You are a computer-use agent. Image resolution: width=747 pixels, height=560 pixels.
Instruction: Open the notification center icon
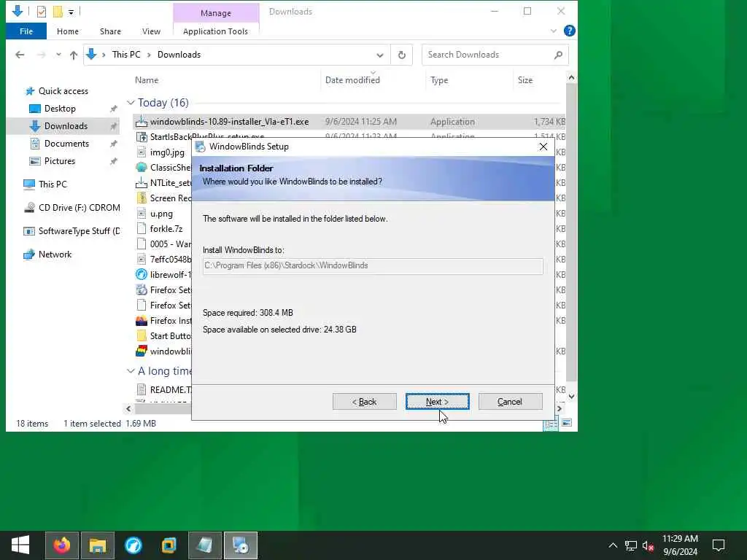719,545
